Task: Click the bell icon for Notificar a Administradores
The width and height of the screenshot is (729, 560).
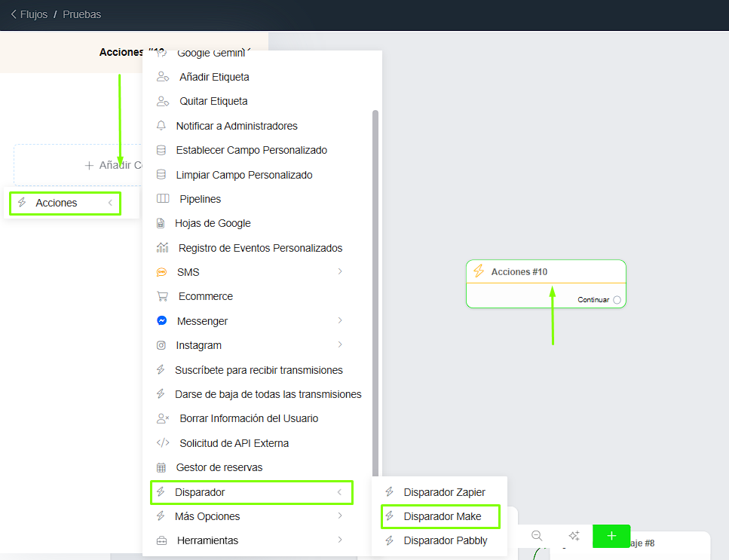Action: (x=161, y=126)
